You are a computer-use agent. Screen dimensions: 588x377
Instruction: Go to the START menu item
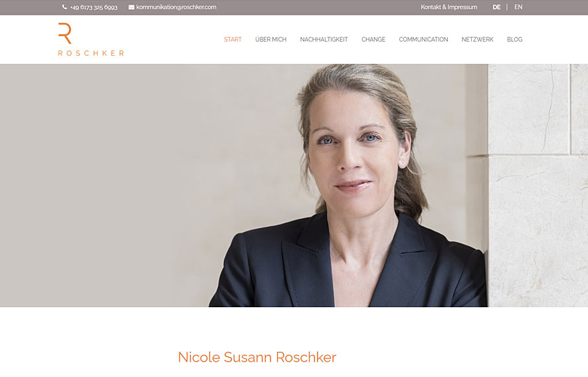(x=233, y=39)
